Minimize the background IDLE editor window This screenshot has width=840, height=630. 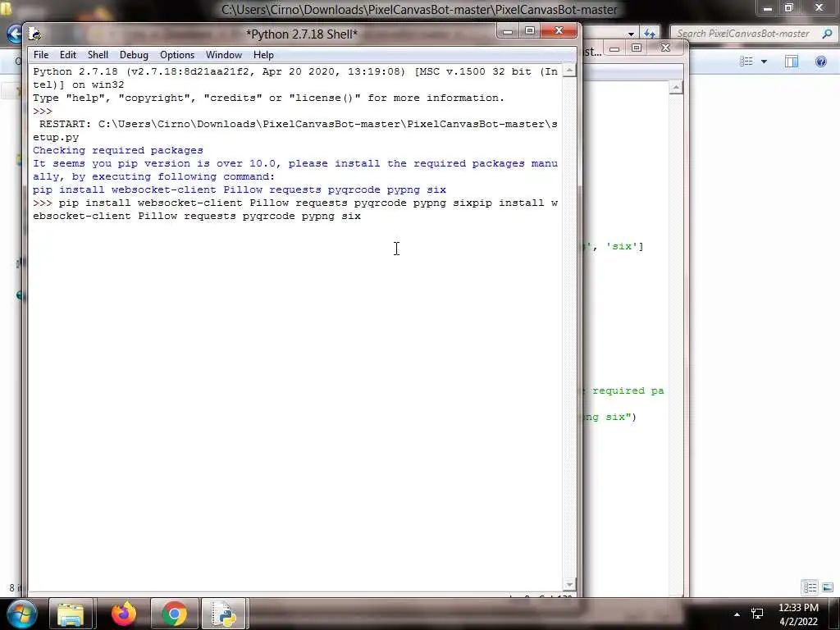(x=614, y=48)
